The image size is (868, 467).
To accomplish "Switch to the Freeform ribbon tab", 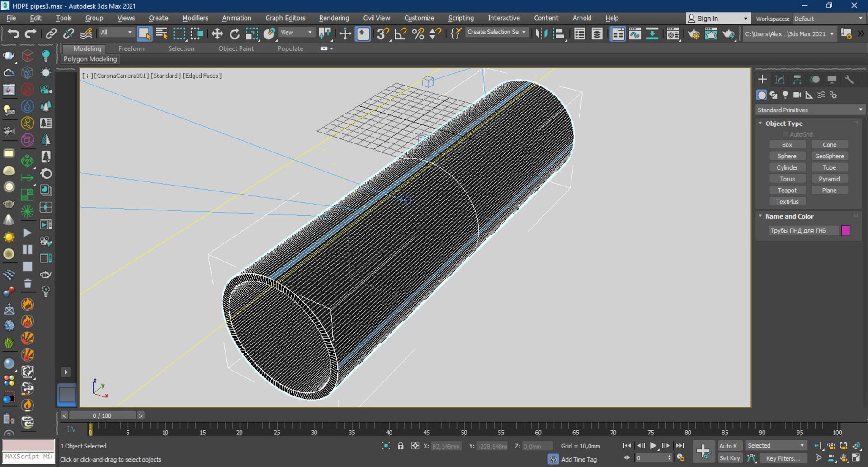I will (132, 48).
